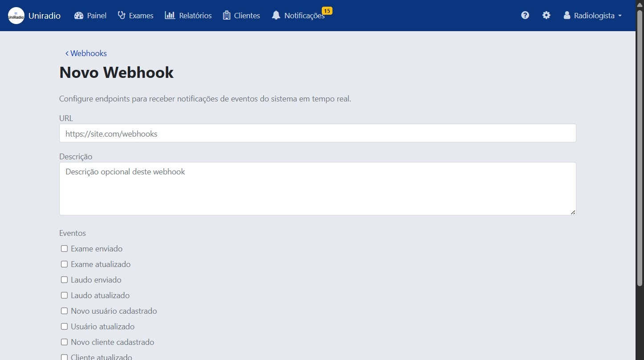Open settings via the gear icon

[546, 15]
